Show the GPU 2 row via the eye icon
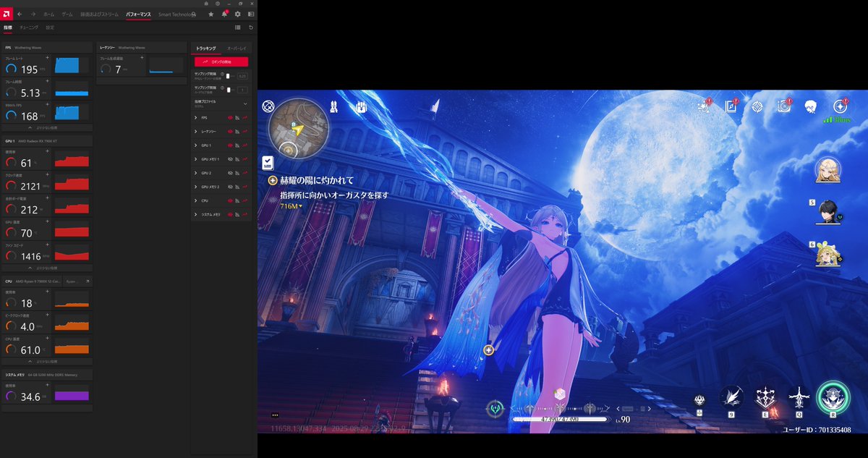 click(231, 173)
